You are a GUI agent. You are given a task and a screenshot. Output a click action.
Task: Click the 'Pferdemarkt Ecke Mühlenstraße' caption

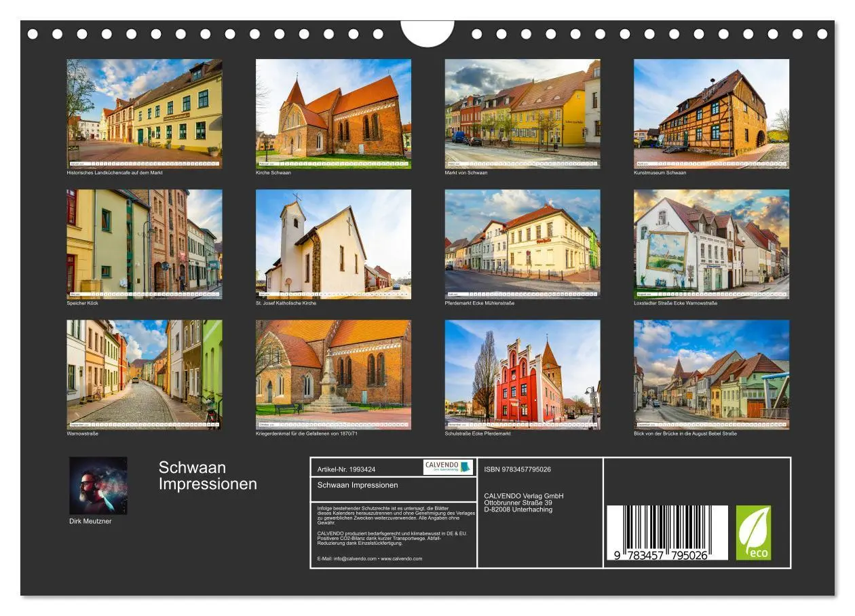[x=480, y=303]
